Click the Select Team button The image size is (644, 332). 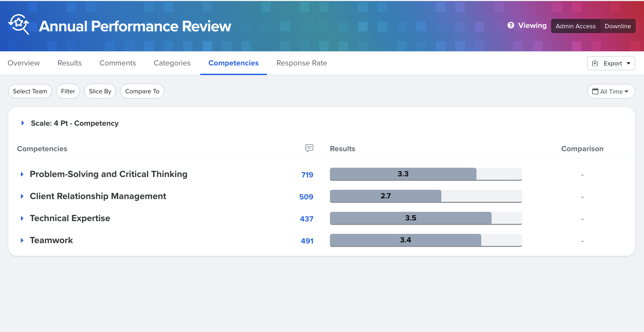30,91
